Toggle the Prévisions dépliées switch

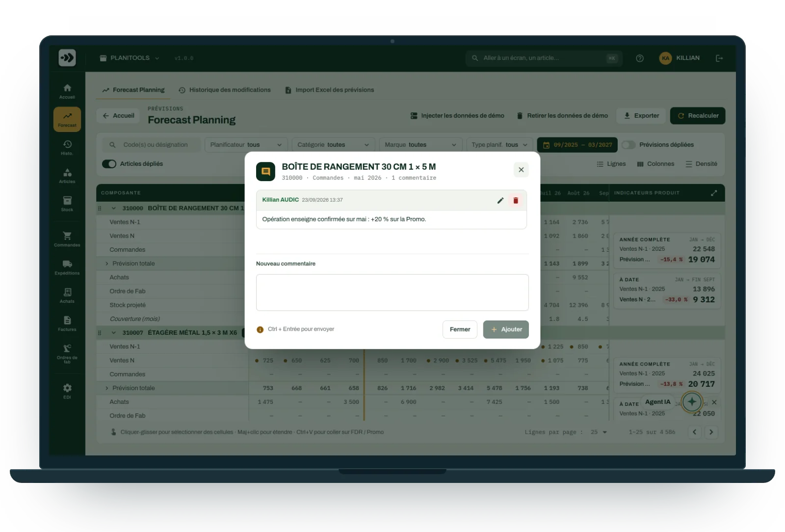click(x=628, y=145)
